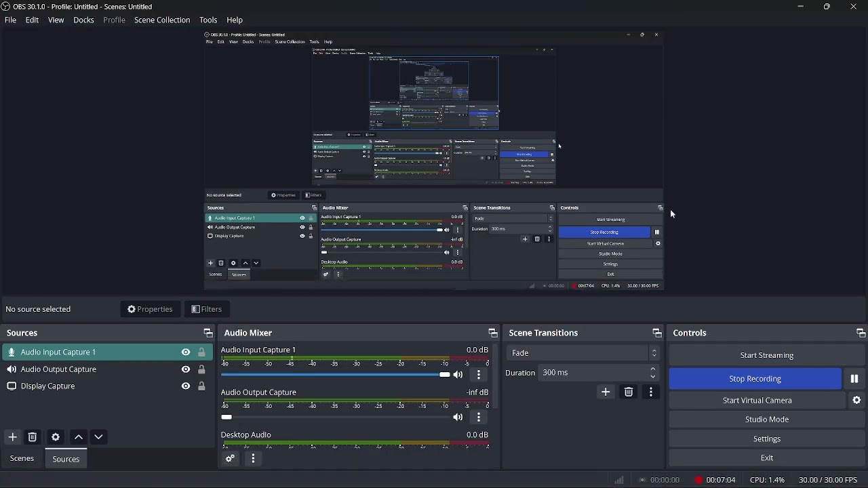Add a scene transition with the plus icon
868x488 pixels.
(x=606, y=392)
